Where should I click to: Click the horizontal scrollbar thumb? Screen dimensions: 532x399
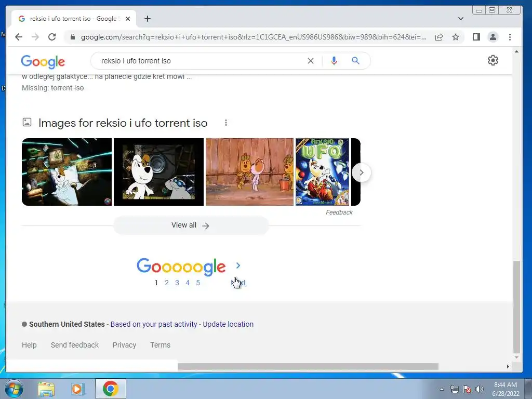click(308, 366)
